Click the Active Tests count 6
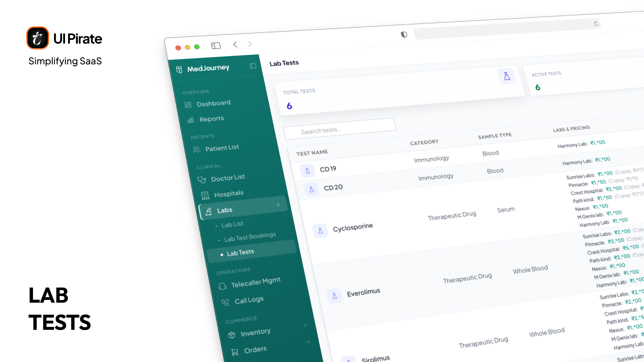The height and width of the screenshot is (362, 644). pos(538,87)
